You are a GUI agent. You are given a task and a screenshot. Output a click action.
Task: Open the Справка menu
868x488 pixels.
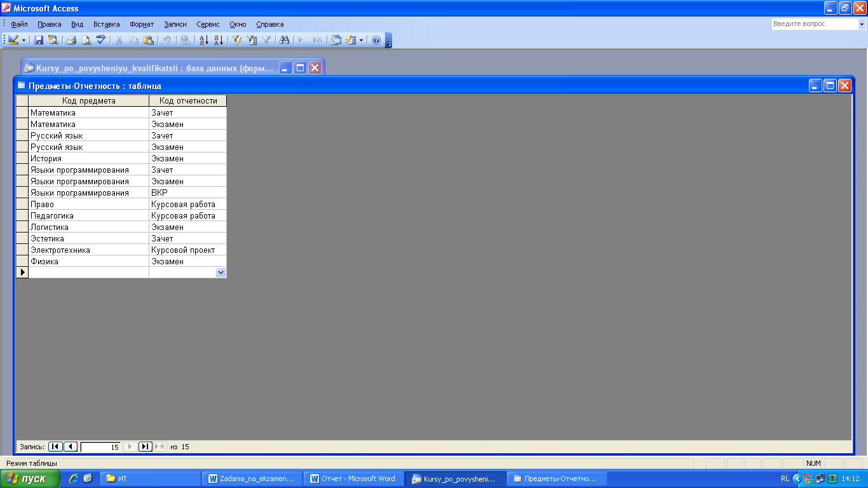click(270, 24)
